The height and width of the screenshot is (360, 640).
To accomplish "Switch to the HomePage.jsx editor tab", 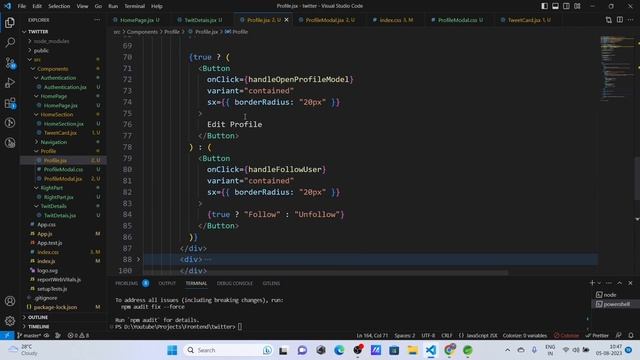I will (x=136, y=20).
